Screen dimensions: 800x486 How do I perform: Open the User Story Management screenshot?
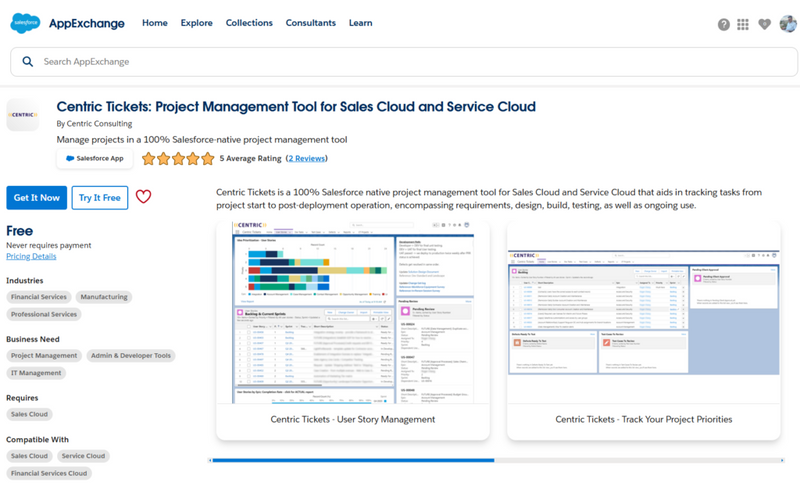353,312
